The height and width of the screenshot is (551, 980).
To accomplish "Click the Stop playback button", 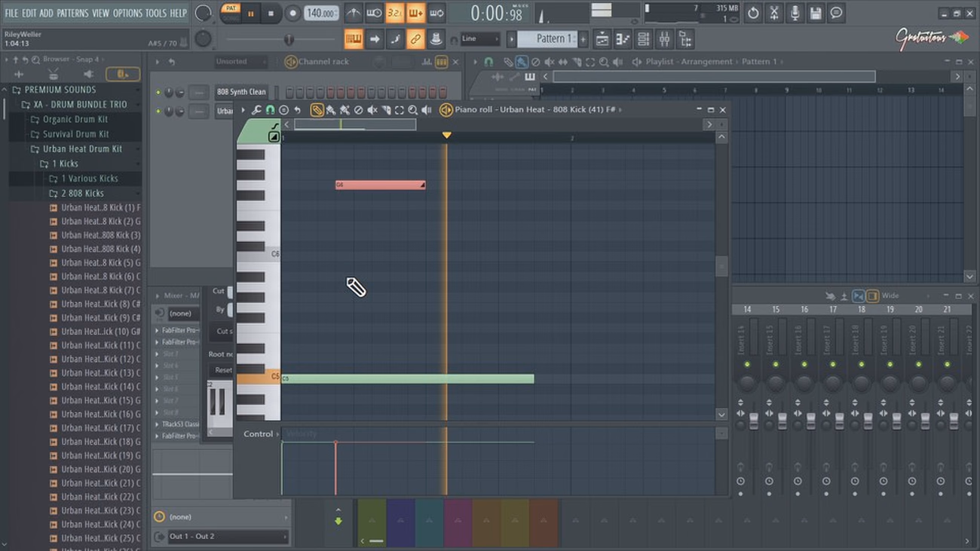I will click(x=271, y=13).
